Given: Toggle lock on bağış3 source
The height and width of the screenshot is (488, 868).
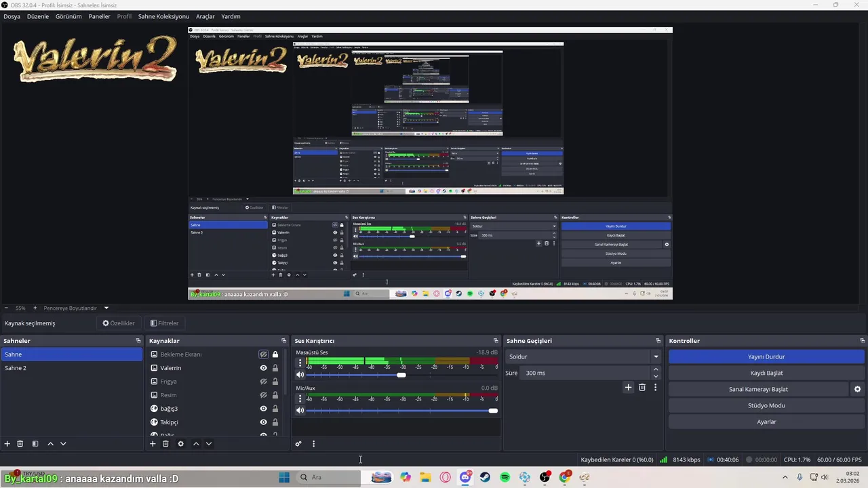Looking at the screenshot, I should (x=275, y=409).
